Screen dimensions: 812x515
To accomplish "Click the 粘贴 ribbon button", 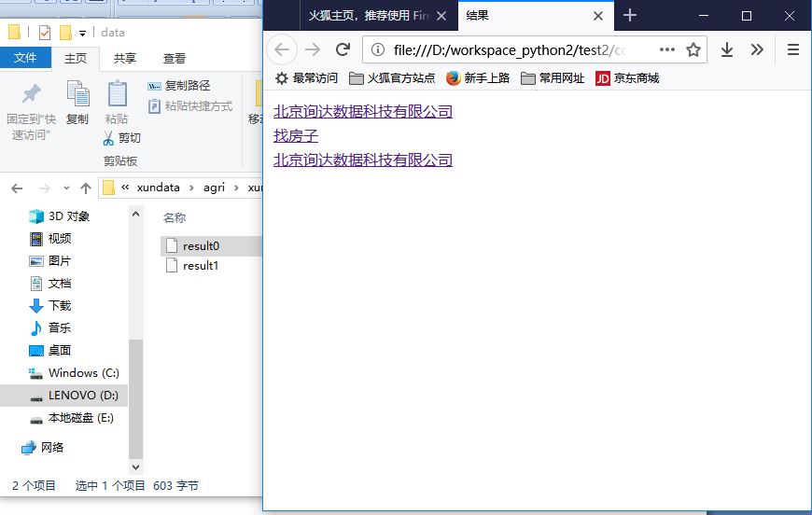I will tap(117, 103).
